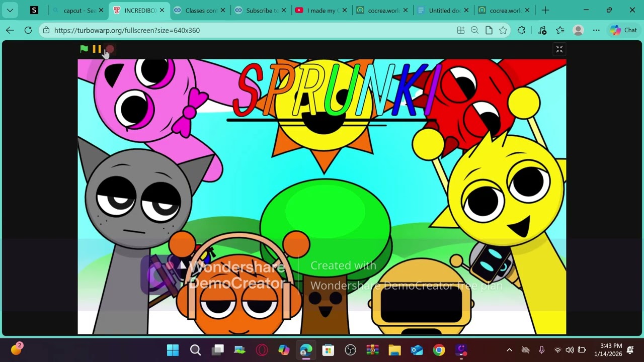Stop the project with the red stop icon
The width and height of the screenshot is (644, 362).
[x=110, y=49]
